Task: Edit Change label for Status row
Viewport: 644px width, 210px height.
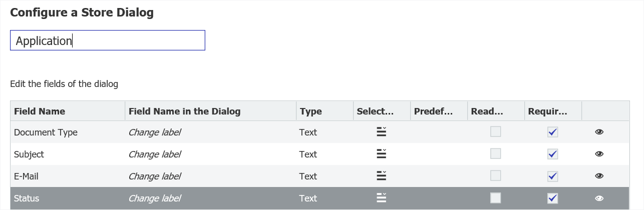Action: (x=155, y=198)
